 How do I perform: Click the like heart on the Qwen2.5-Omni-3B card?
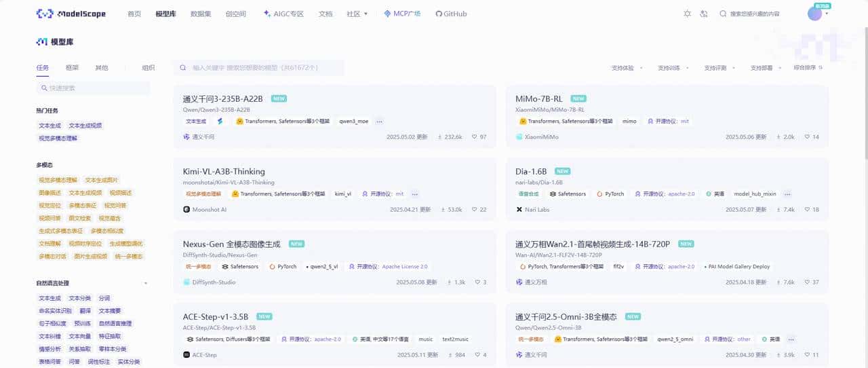808,355
